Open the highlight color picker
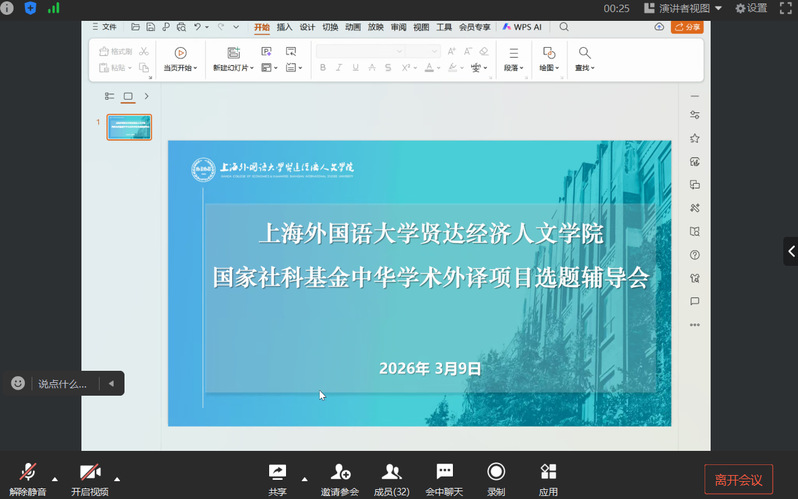798x499 pixels. point(455,68)
